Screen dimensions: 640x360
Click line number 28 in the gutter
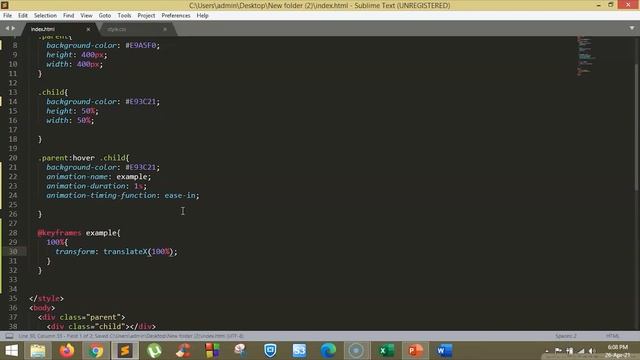(13, 233)
